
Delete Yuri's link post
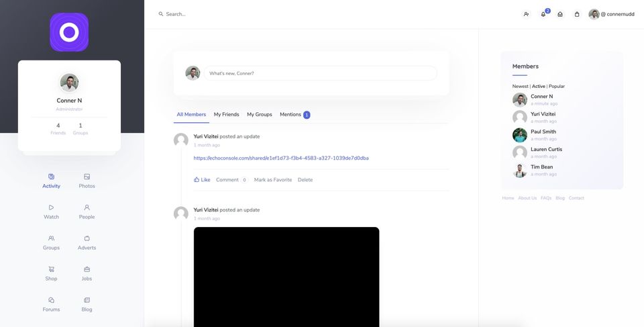pyautogui.click(x=305, y=180)
